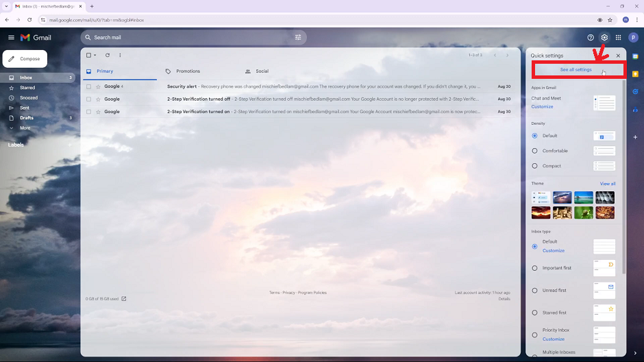Switch to the Primary tab
Image resolution: width=644 pixels, height=362 pixels.
tap(120, 71)
